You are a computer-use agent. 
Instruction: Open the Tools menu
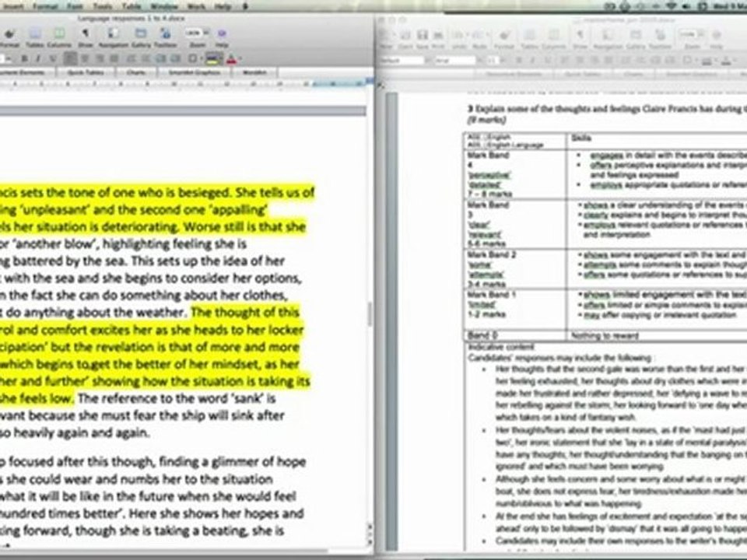102,6
